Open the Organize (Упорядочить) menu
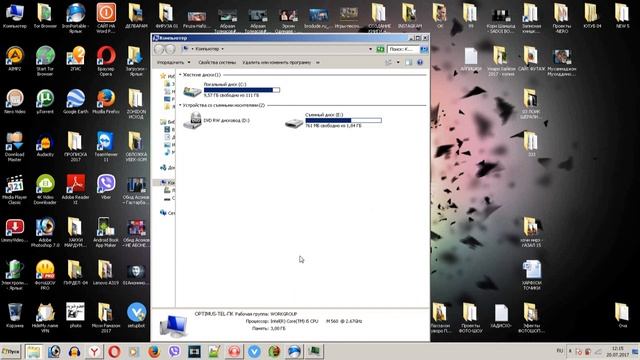 click(173, 62)
